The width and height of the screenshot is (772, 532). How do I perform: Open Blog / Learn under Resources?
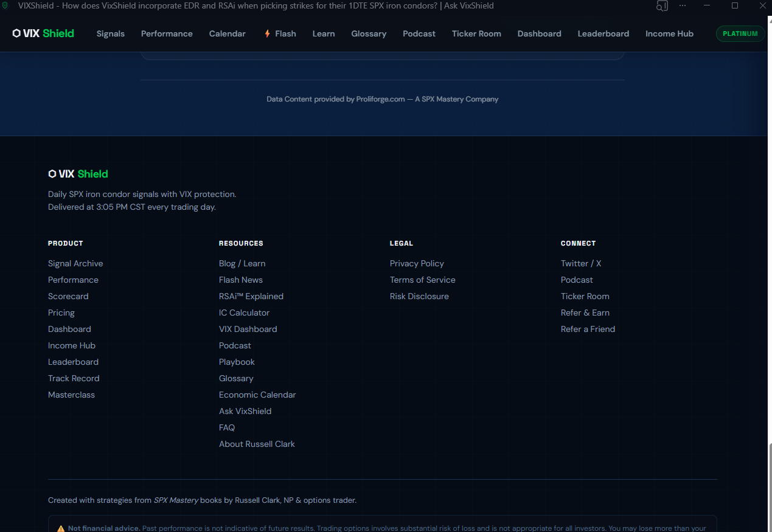click(242, 263)
